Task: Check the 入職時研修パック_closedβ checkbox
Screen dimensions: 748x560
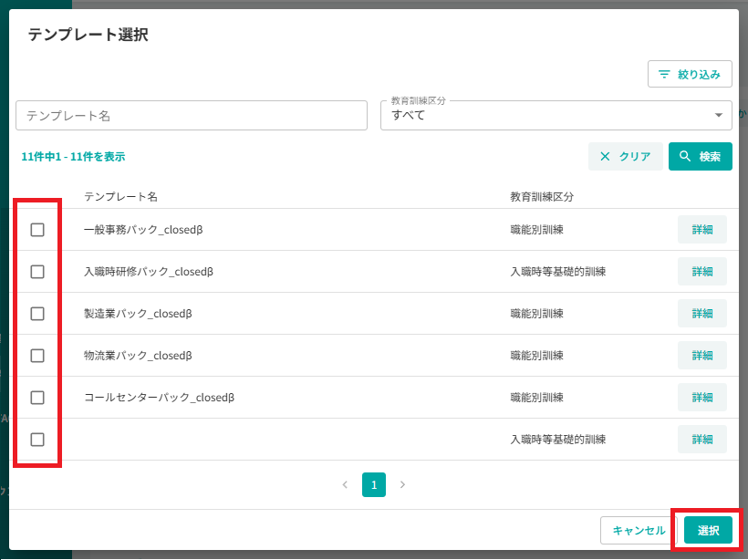Action: [x=37, y=272]
